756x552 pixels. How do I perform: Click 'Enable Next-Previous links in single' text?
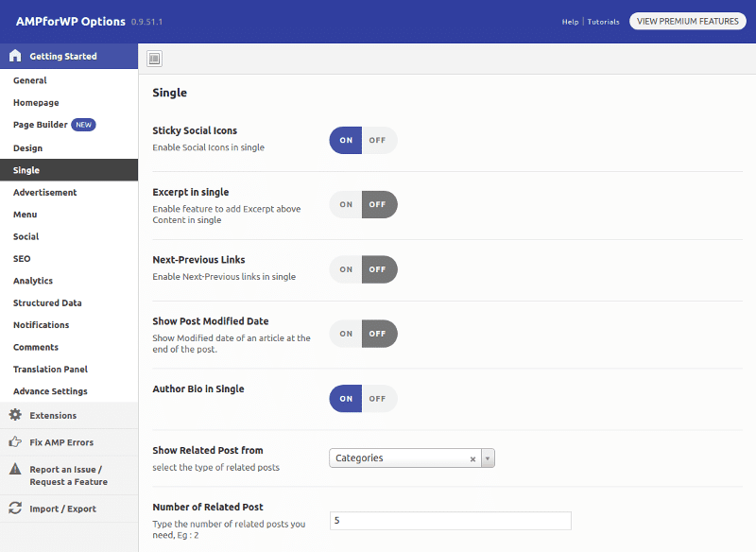point(224,277)
